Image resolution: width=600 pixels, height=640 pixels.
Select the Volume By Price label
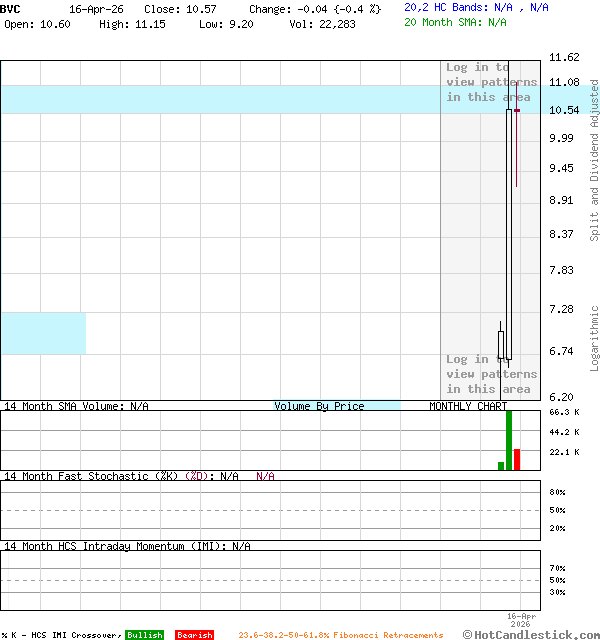pyautogui.click(x=319, y=406)
